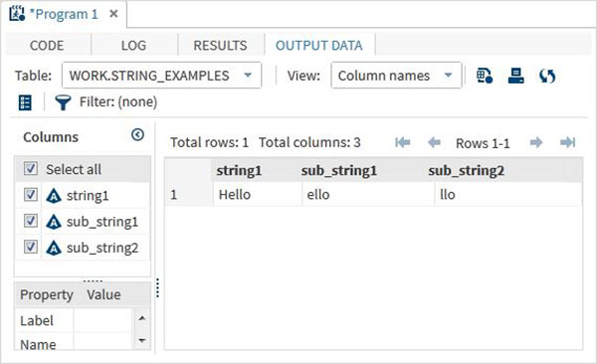The height and width of the screenshot is (364, 597).
Task: Collapse the Columns panel
Action: [x=137, y=135]
